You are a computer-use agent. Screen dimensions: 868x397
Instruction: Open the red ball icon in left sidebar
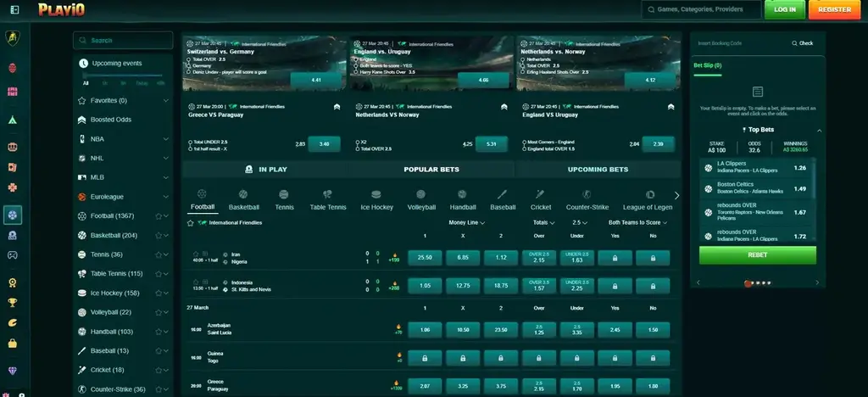coord(12,68)
